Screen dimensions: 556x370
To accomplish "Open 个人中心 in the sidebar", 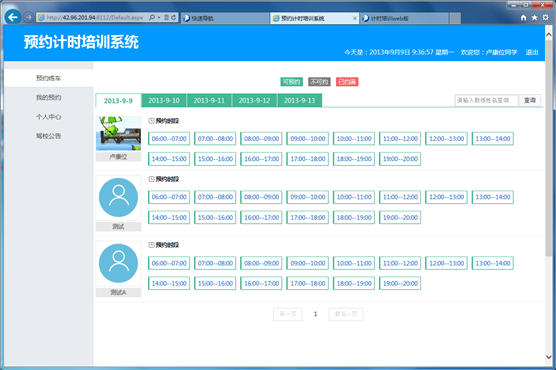I will pos(49,117).
